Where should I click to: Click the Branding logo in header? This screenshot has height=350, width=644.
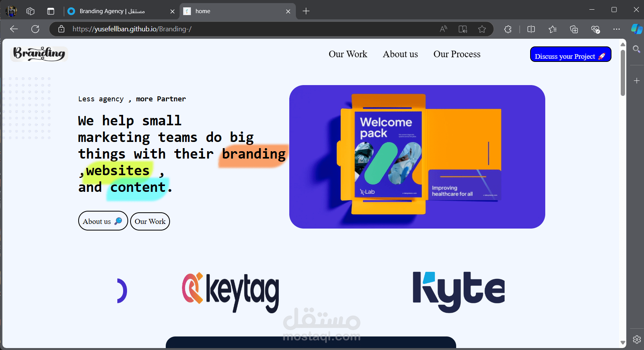pyautogui.click(x=39, y=54)
